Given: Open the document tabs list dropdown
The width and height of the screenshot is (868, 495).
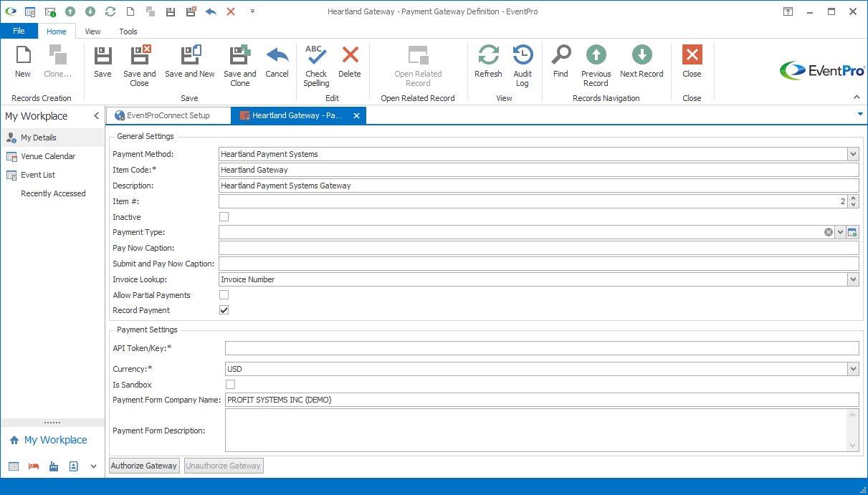Looking at the screenshot, I should coord(860,114).
